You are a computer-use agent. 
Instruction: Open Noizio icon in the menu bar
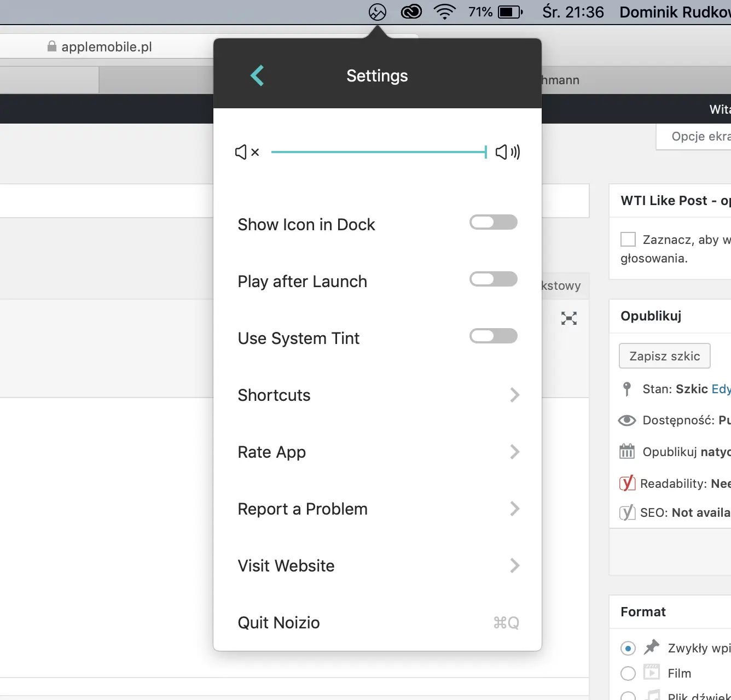pyautogui.click(x=378, y=12)
